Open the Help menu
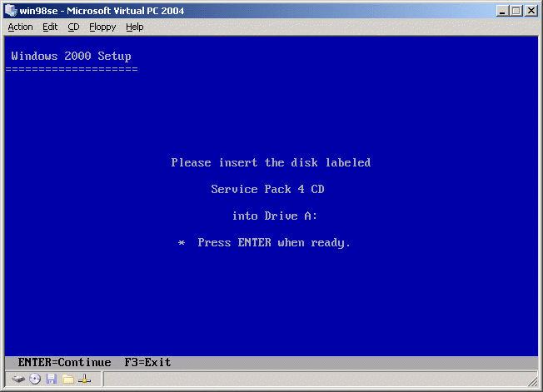Screen dimensions: 543x392 pos(135,27)
